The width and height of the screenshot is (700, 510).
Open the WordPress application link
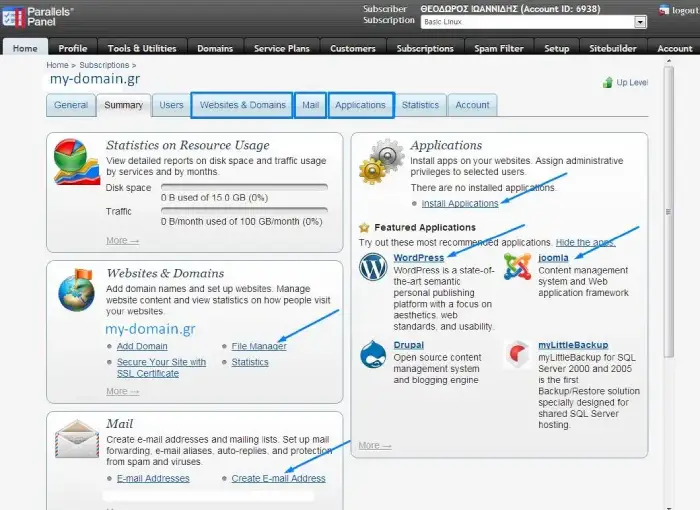coord(418,258)
